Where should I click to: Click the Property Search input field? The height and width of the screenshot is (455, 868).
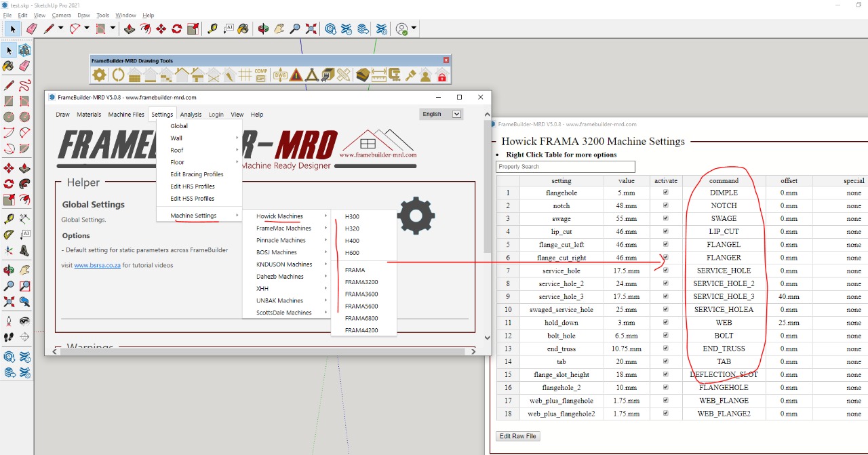566,167
